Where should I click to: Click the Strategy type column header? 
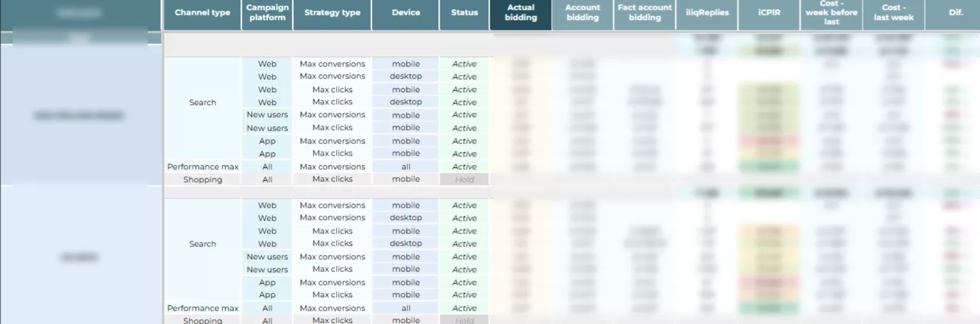click(332, 13)
